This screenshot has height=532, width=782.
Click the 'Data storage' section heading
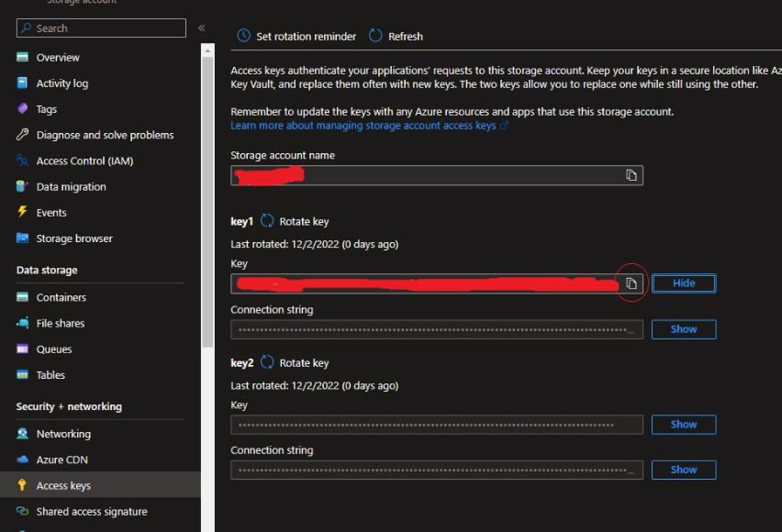(x=47, y=270)
